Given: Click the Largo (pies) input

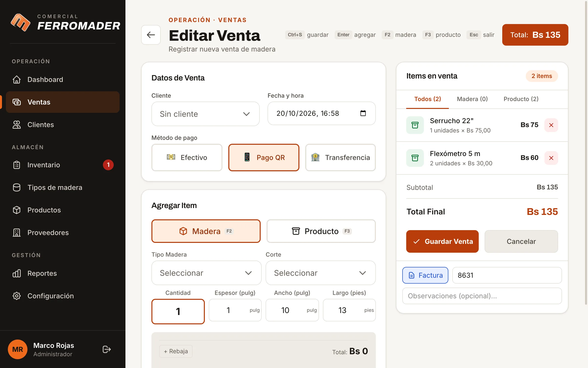Looking at the screenshot, I should pos(349,310).
